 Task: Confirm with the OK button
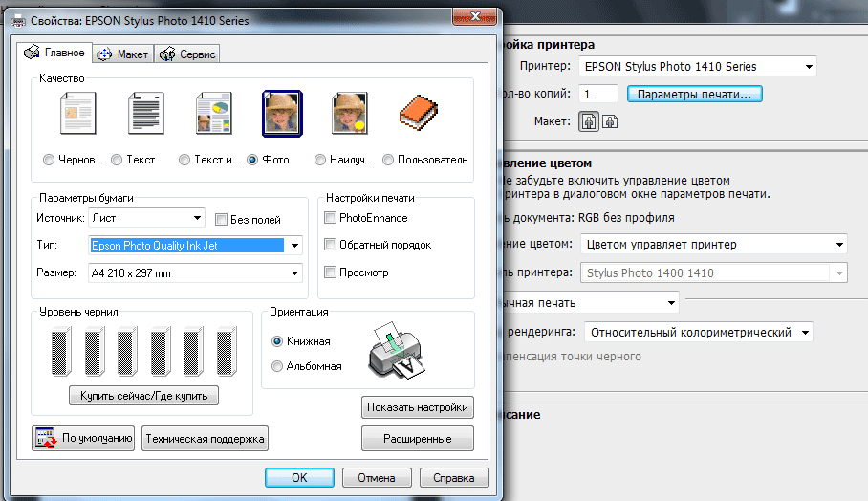point(299,478)
